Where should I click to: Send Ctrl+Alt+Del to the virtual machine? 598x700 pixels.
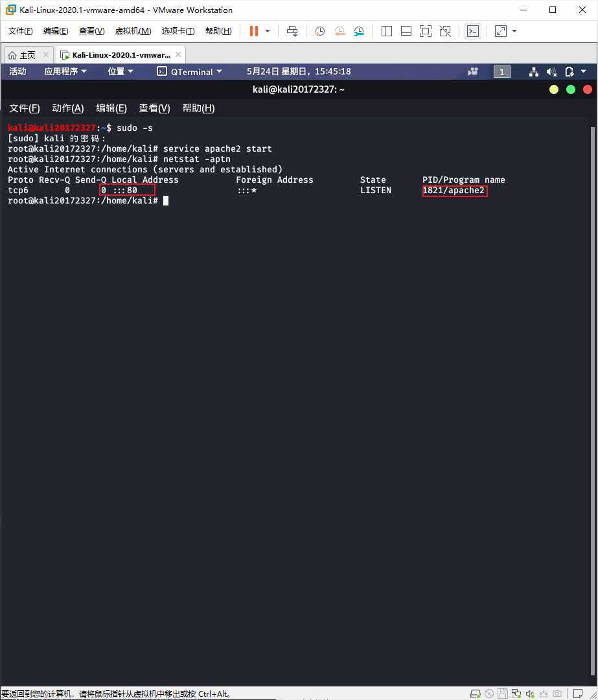pos(292,31)
